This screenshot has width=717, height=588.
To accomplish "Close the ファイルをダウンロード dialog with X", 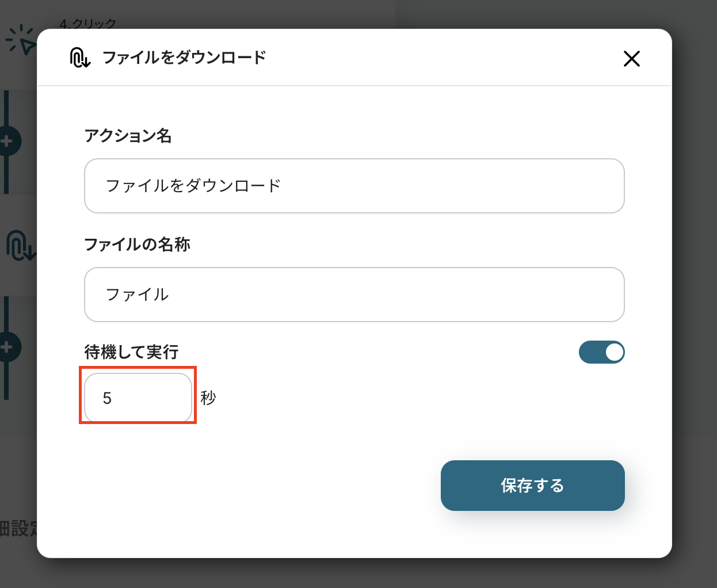I will (631, 59).
